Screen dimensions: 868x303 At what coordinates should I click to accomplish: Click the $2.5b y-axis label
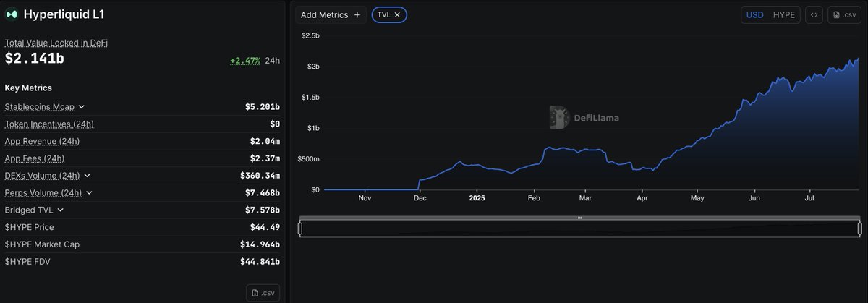(x=310, y=35)
